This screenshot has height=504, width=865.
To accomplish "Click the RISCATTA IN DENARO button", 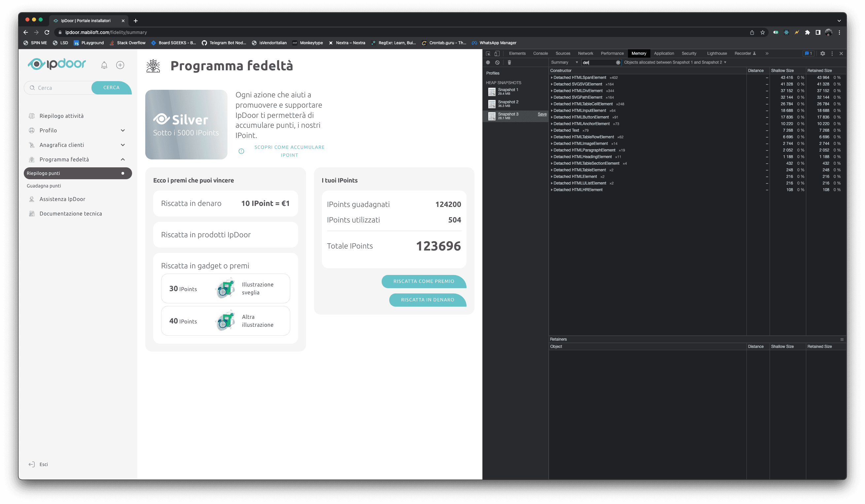I will pos(427,300).
